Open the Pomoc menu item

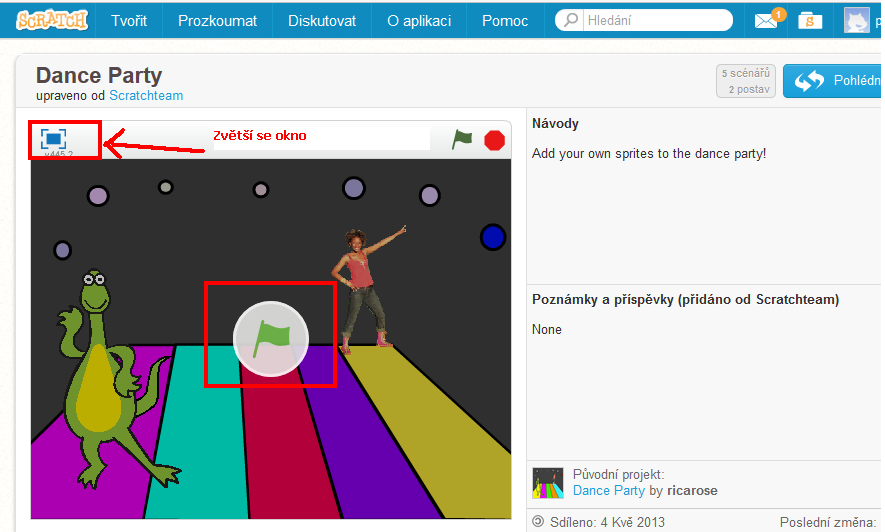click(505, 21)
